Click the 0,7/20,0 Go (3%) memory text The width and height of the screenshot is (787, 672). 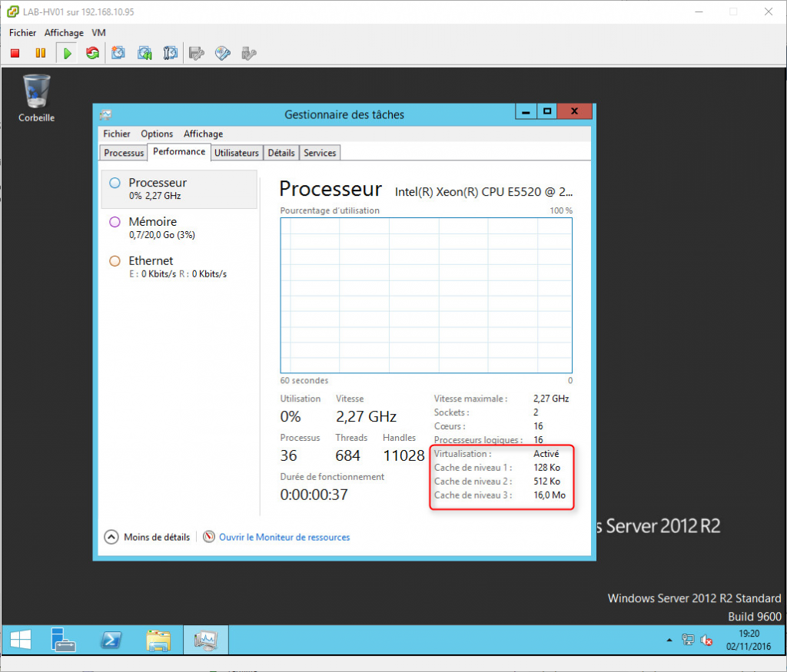click(161, 235)
